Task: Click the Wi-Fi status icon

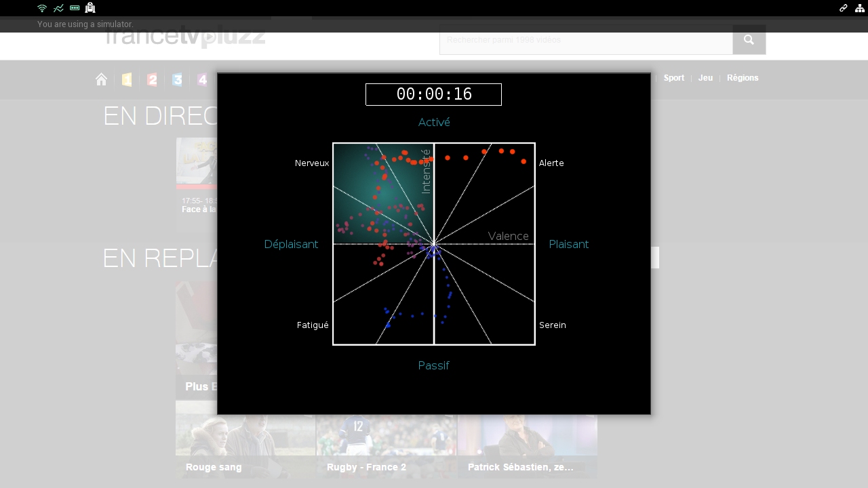Action: (x=42, y=8)
